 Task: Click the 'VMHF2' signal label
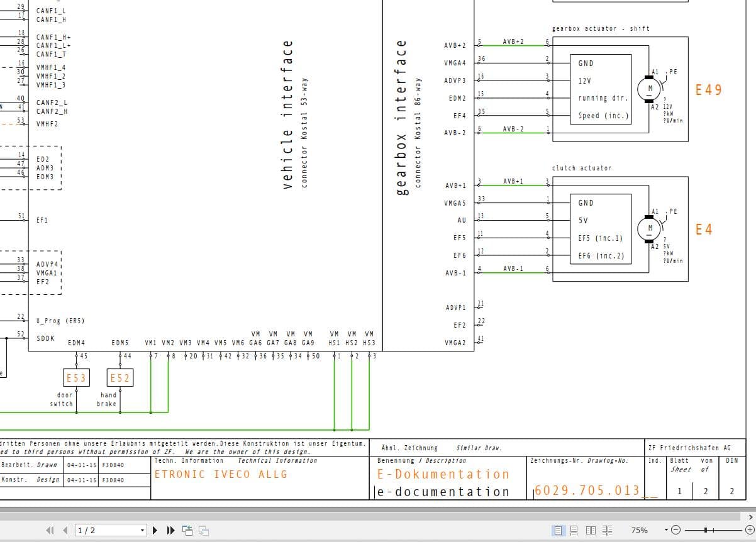[x=47, y=124]
